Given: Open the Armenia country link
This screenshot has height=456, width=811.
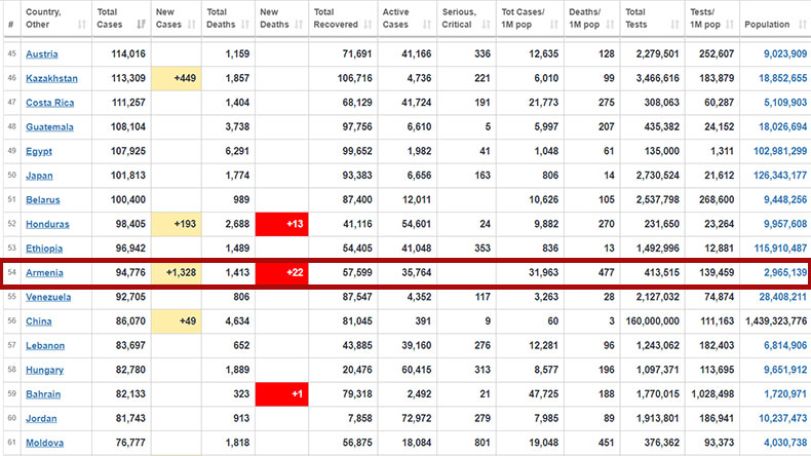Looking at the screenshot, I should (x=44, y=273).
